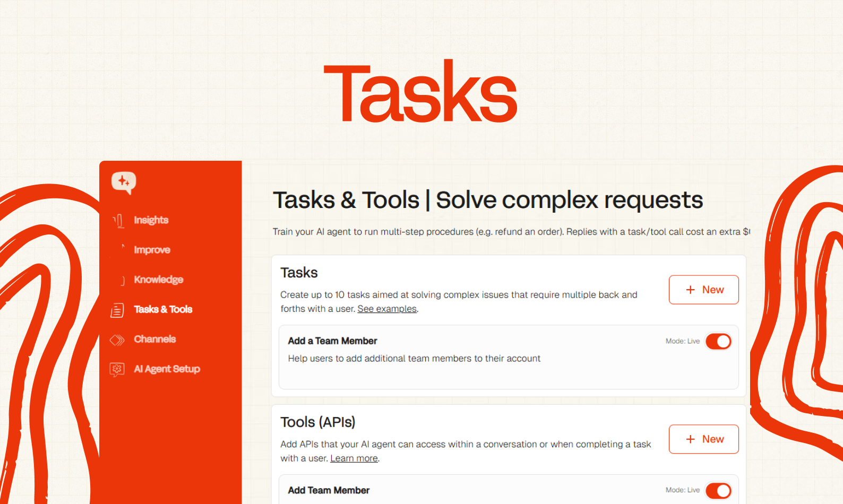Open AI Agent Setup
This screenshot has width=843, height=504.
point(167,369)
